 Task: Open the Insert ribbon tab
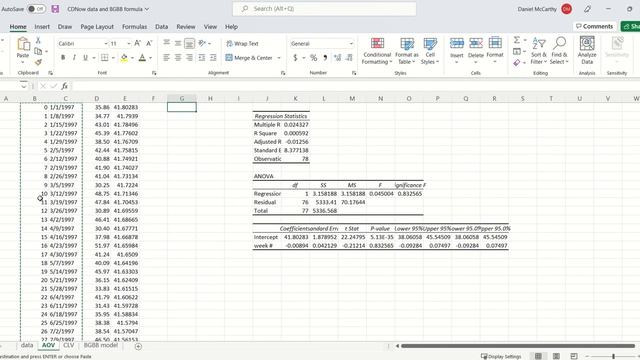(42, 27)
